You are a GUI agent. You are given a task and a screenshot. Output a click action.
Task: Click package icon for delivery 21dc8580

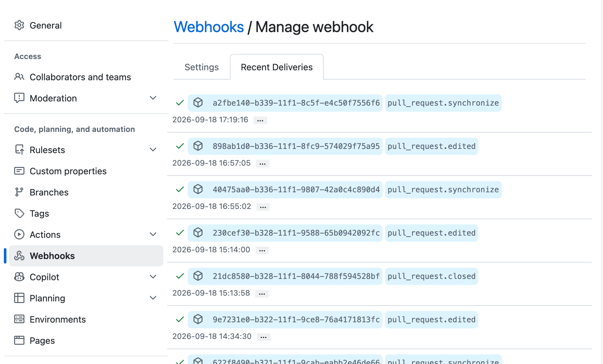pyautogui.click(x=198, y=276)
